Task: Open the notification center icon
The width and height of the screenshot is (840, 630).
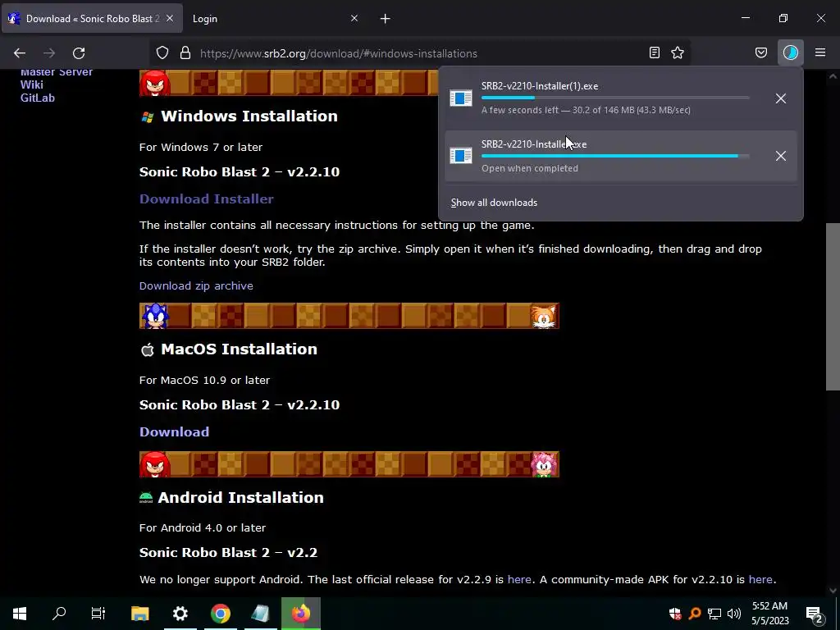Action: tap(815, 614)
